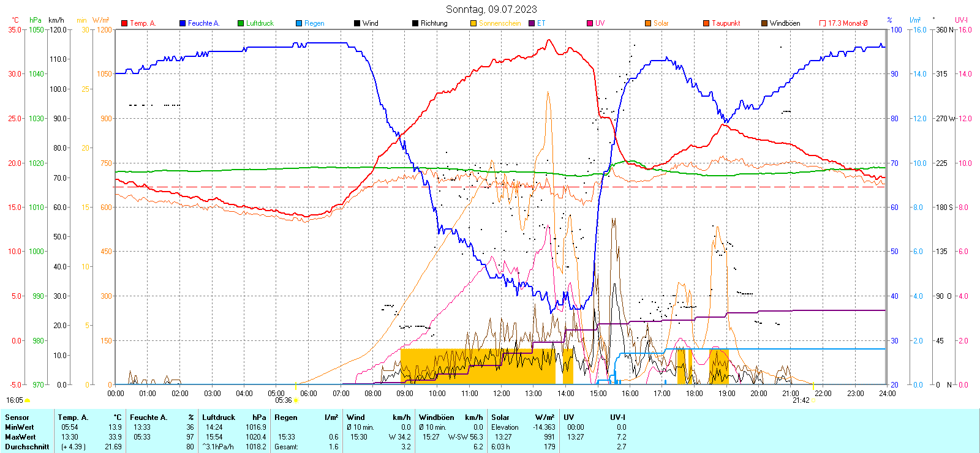Click the Taupunkt legend label
The image size is (980, 453).
point(726,23)
